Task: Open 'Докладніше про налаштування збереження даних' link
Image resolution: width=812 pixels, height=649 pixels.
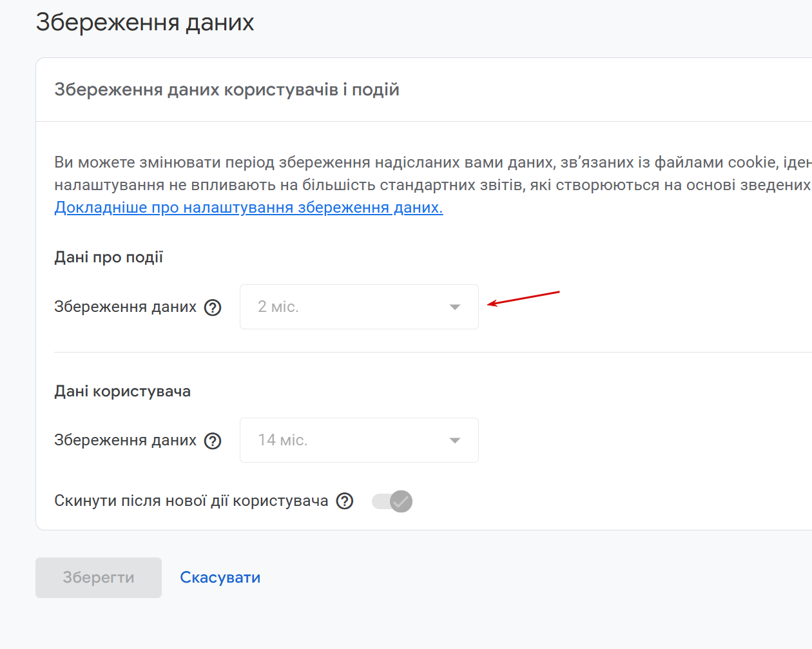Action: click(x=249, y=208)
